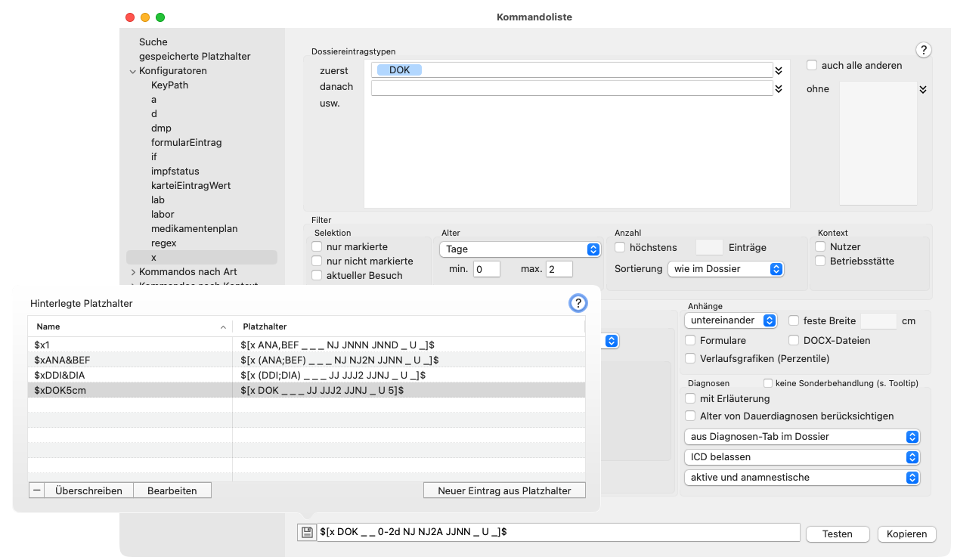Open the Alter unit dropdown showing Tage
This screenshot has height=560, width=954.
point(519,249)
